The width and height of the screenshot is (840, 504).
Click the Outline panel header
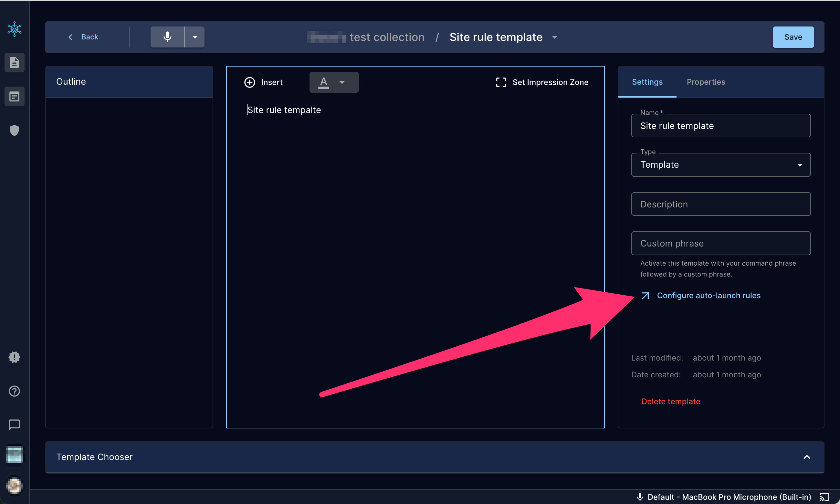129,81
